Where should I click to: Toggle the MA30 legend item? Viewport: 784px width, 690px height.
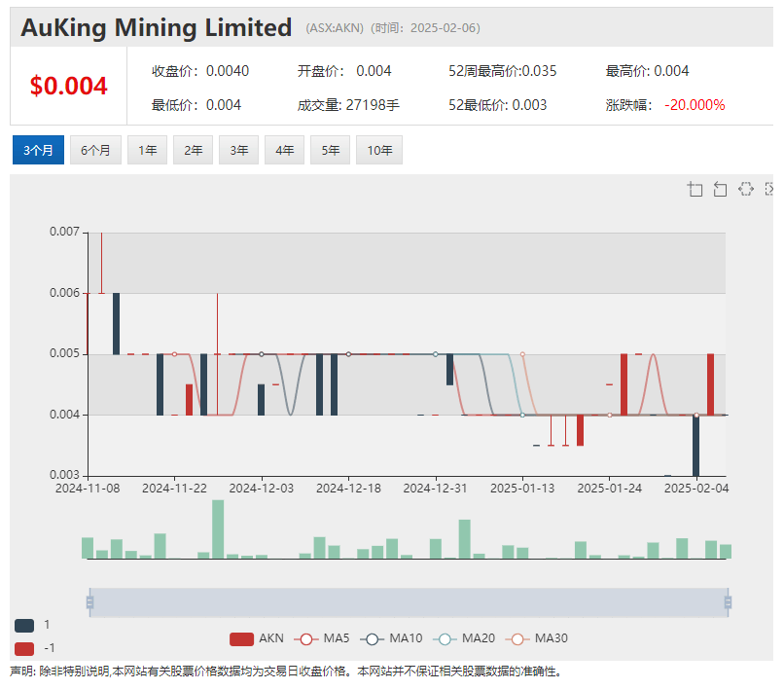[x=538, y=638]
